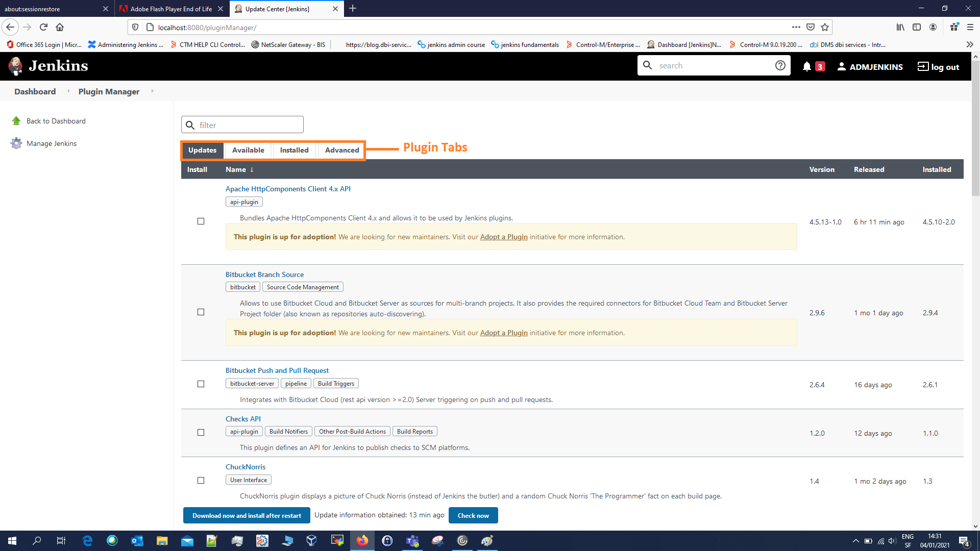The height and width of the screenshot is (551, 980).
Task: Click the log out icon
Action: coord(923,66)
